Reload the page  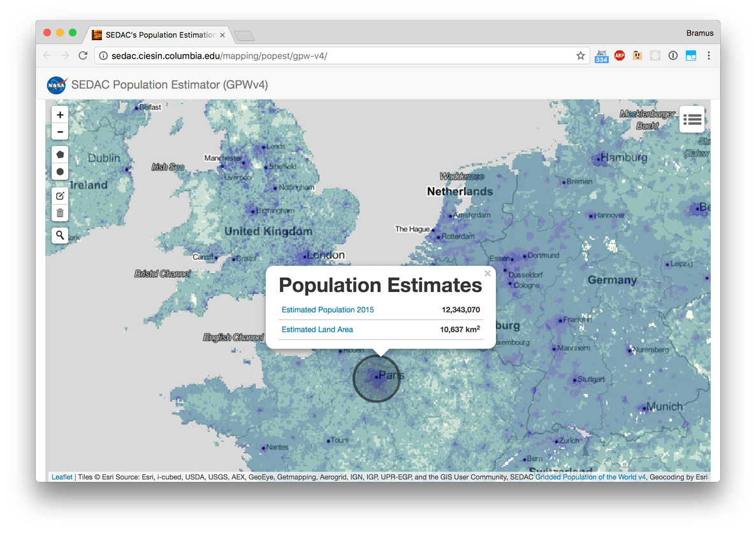(83, 56)
